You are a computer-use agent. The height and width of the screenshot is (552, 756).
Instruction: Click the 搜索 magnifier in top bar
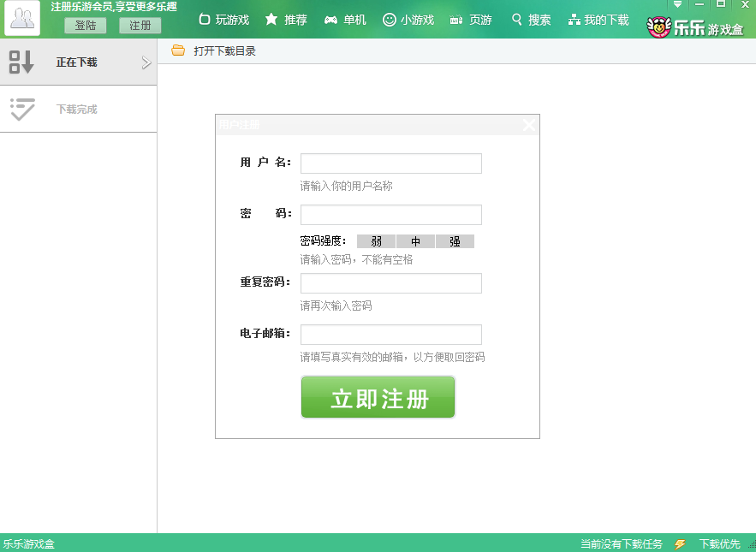(531, 20)
